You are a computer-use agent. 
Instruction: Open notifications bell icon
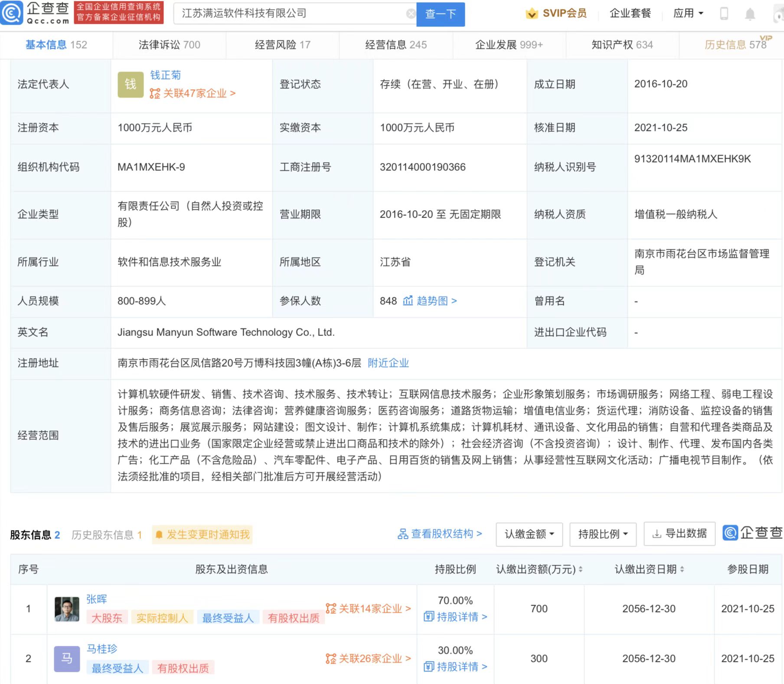click(x=750, y=14)
